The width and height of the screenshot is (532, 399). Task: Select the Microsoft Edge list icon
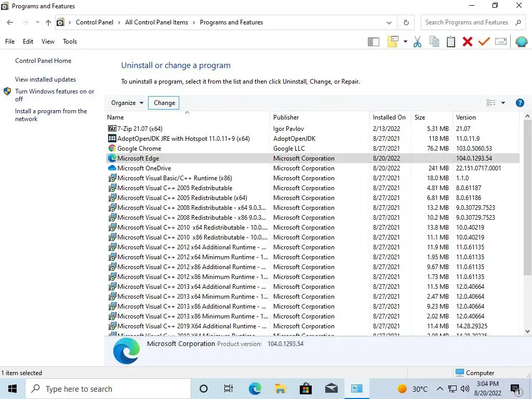pos(112,158)
